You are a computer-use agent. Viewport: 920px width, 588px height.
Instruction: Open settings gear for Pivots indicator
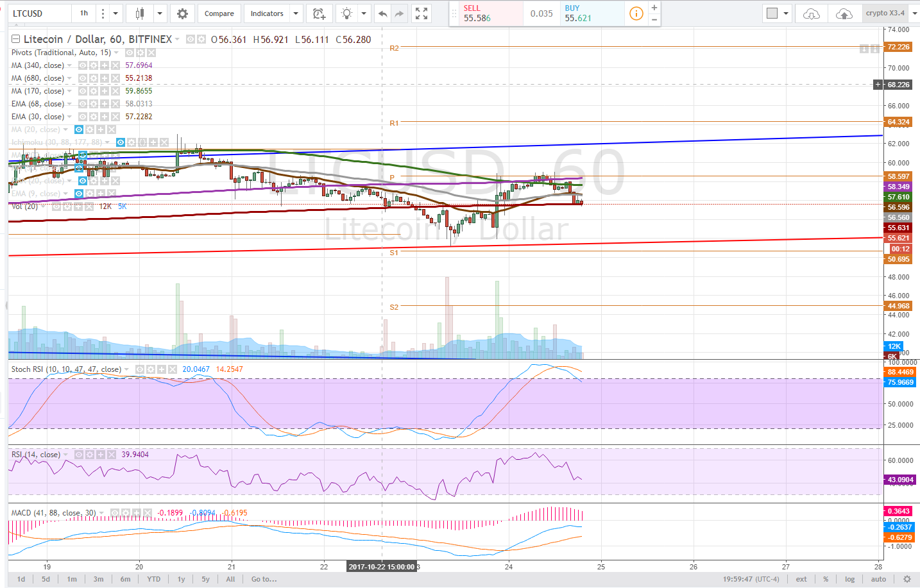(141, 53)
